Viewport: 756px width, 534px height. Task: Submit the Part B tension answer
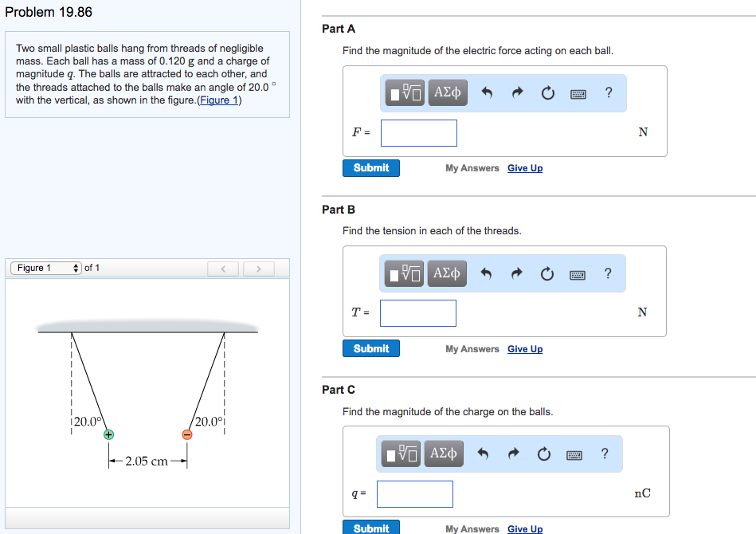(371, 348)
